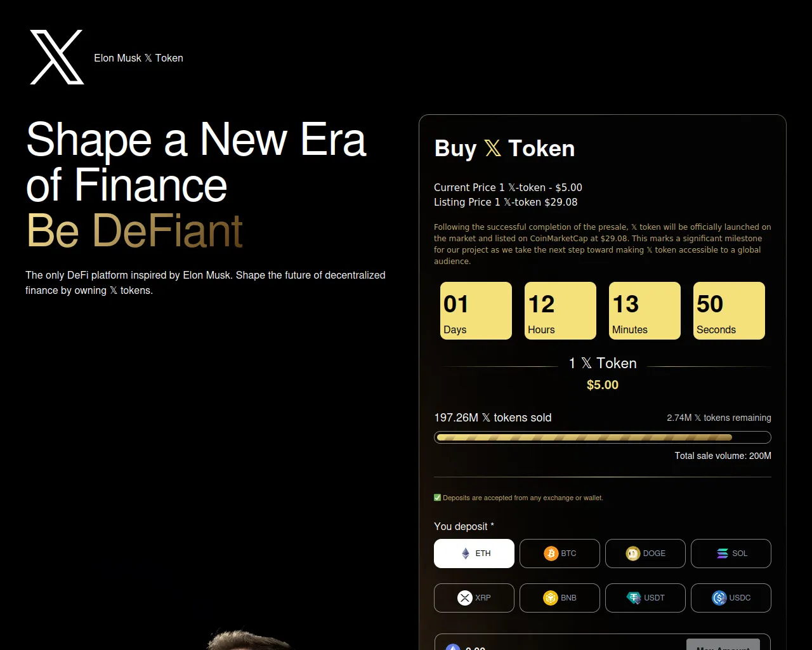Viewport: 812px width, 650px height.
Task: Click the gold token sale progress bar
Action: pyautogui.click(x=603, y=437)
